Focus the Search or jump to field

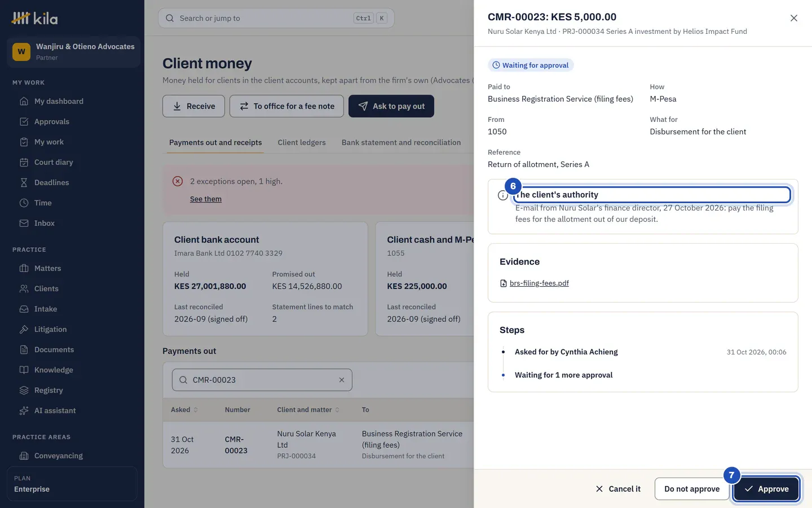click(x=276, y=18)
